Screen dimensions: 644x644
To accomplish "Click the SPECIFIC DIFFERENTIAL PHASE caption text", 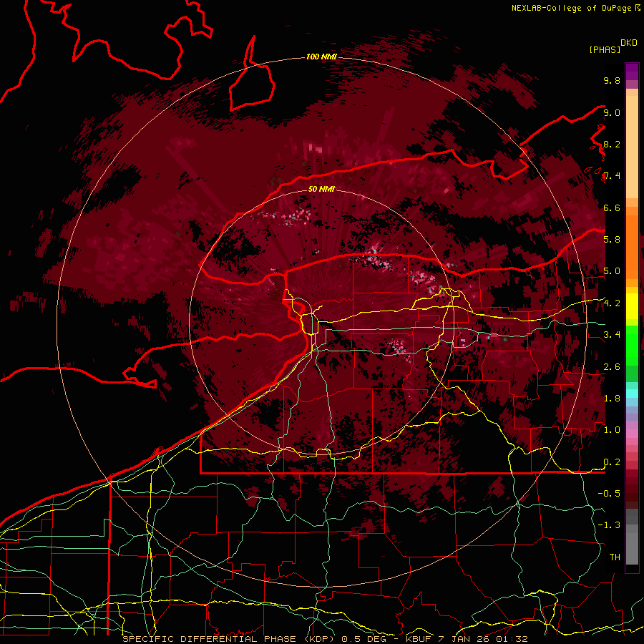I will point(209,639).
